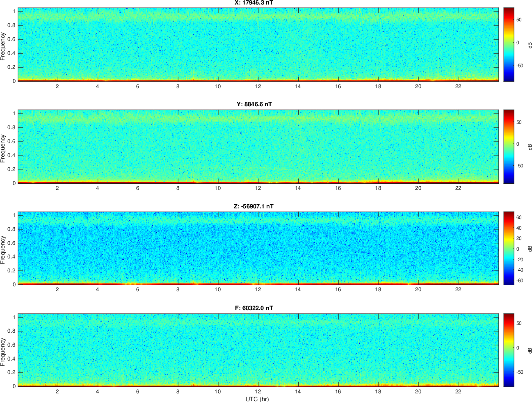Image resolution: width=532 pixels, height=402 pixels.
Task: Click the X panel Frequency axis label
Action: 3,46
